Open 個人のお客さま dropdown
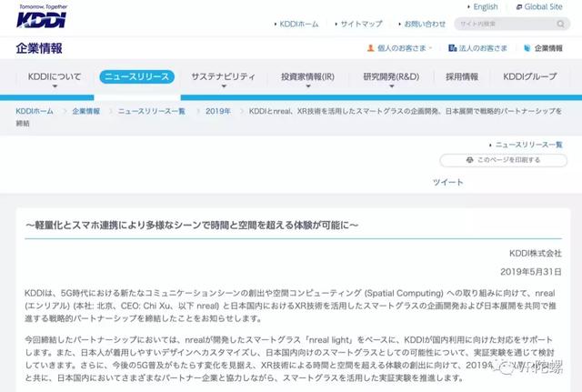 [x=402, y=48]
